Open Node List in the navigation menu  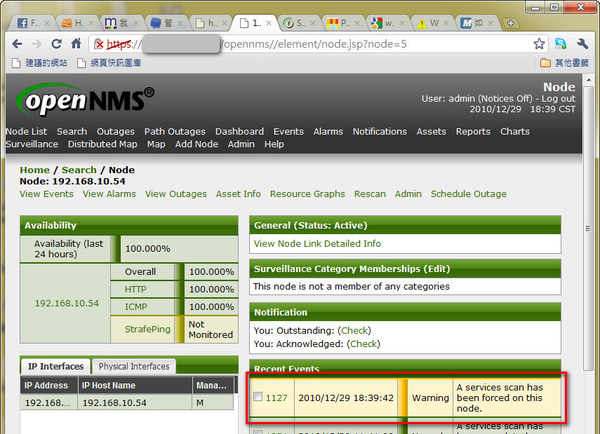pos(26,132)
